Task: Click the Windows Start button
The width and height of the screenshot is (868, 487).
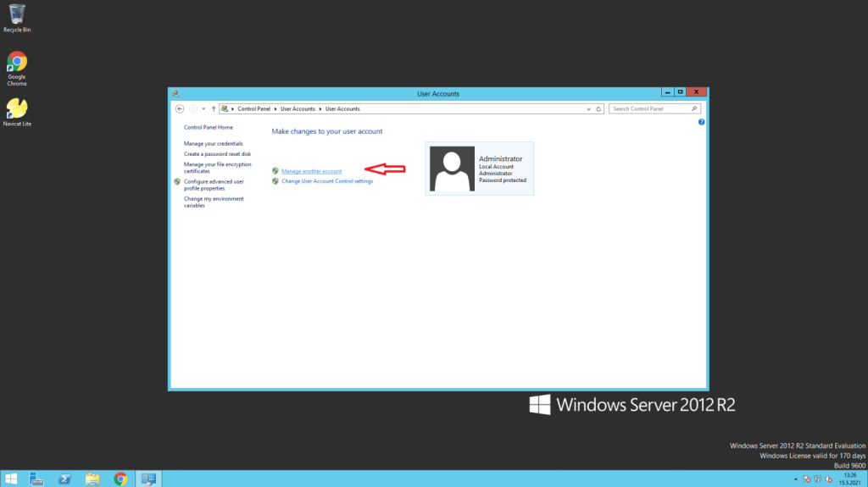Action: pos(11,479)
